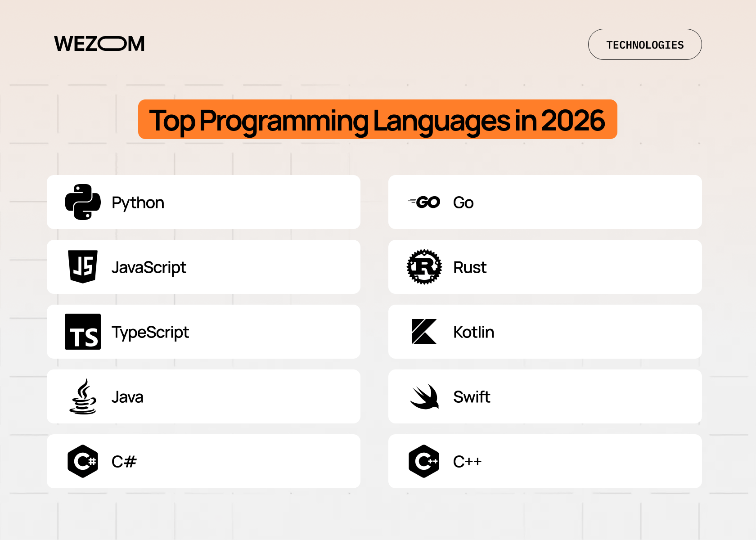Click the Swift bird logo icon

(424, 396)
